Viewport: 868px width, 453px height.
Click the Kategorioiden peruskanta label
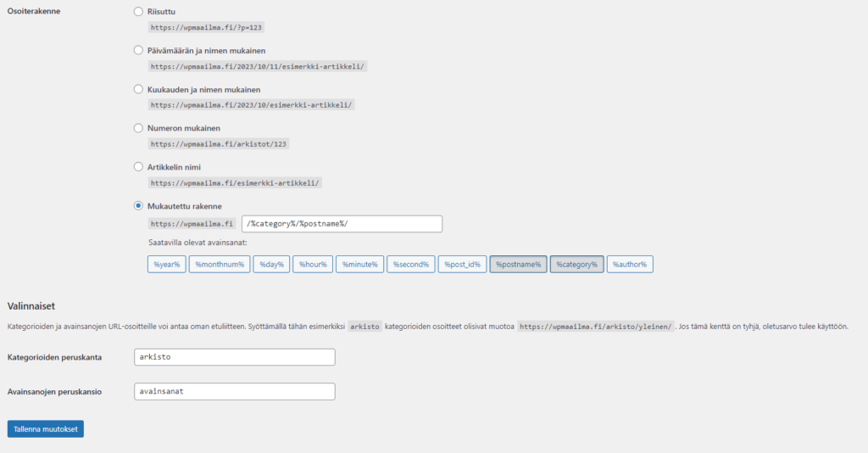point(54,357)
